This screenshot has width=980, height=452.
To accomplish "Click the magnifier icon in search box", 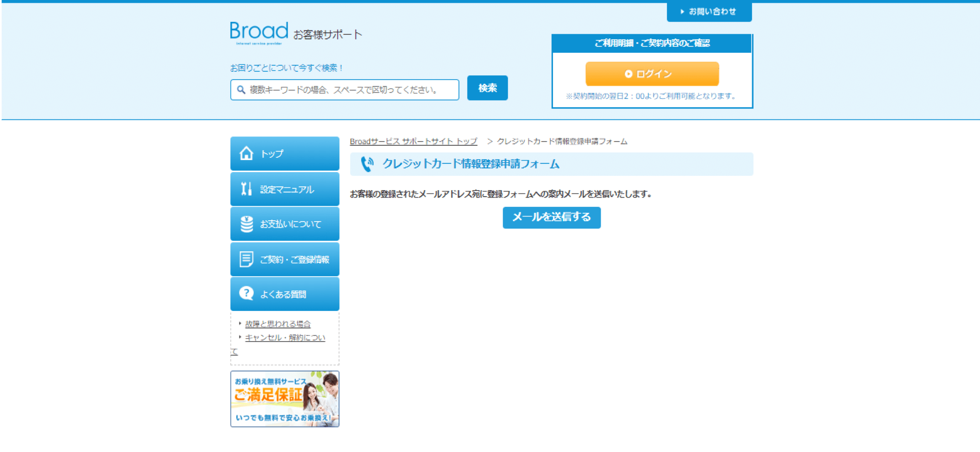I will 241,90.
